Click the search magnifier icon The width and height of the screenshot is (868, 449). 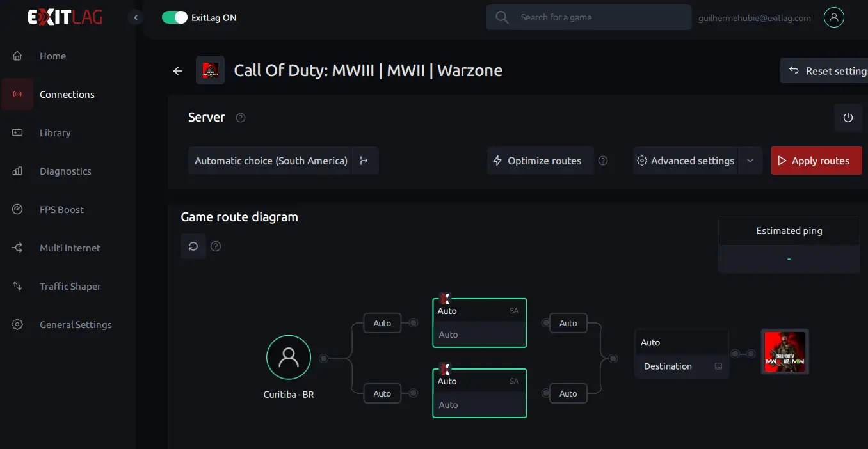(x=502, y=17)
